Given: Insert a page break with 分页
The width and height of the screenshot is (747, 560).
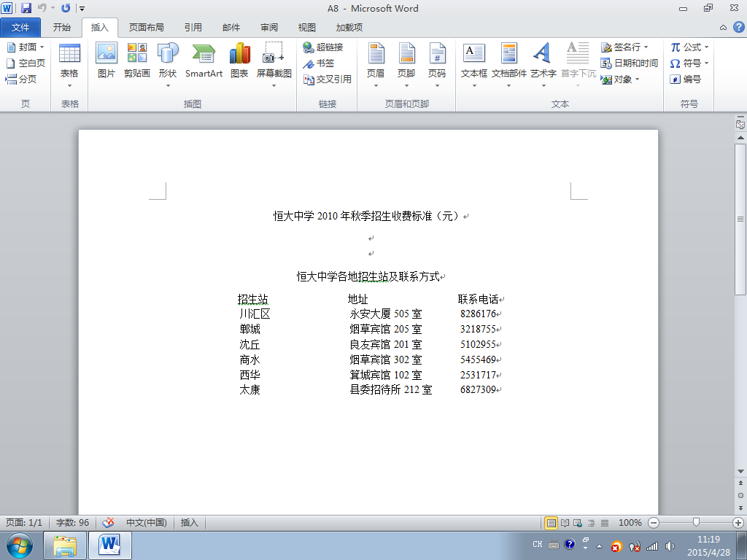Looking at the screenshot, I should (x=21, y=79).
